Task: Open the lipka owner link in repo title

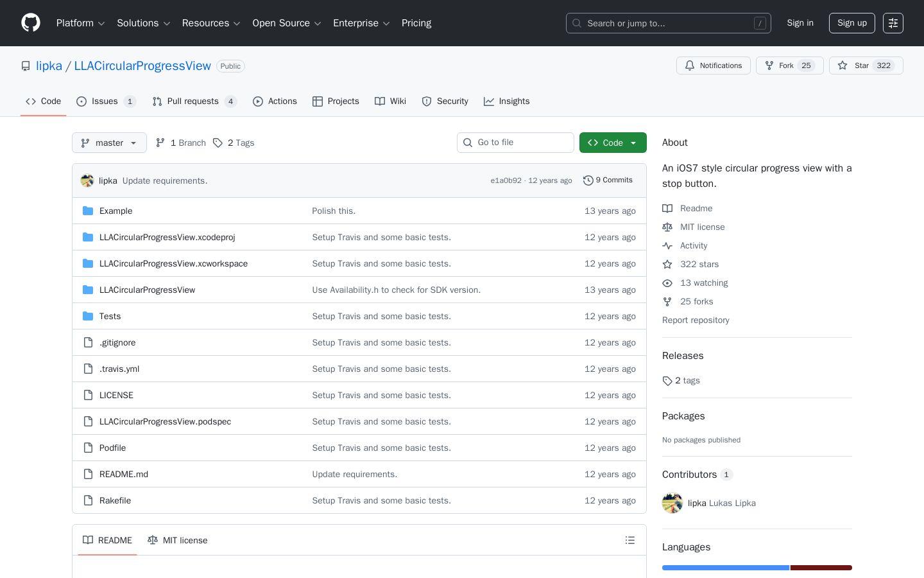Action: [49, 66]
